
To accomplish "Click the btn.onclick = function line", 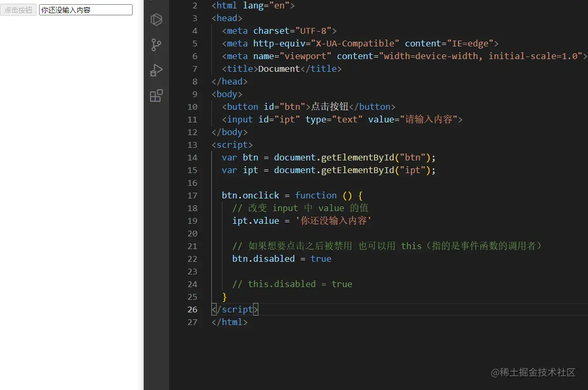I will 292,196.
